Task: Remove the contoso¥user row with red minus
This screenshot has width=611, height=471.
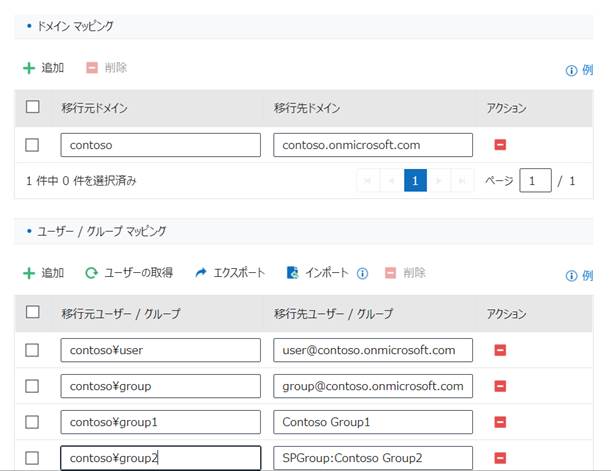Action: [x=500, y=350]
